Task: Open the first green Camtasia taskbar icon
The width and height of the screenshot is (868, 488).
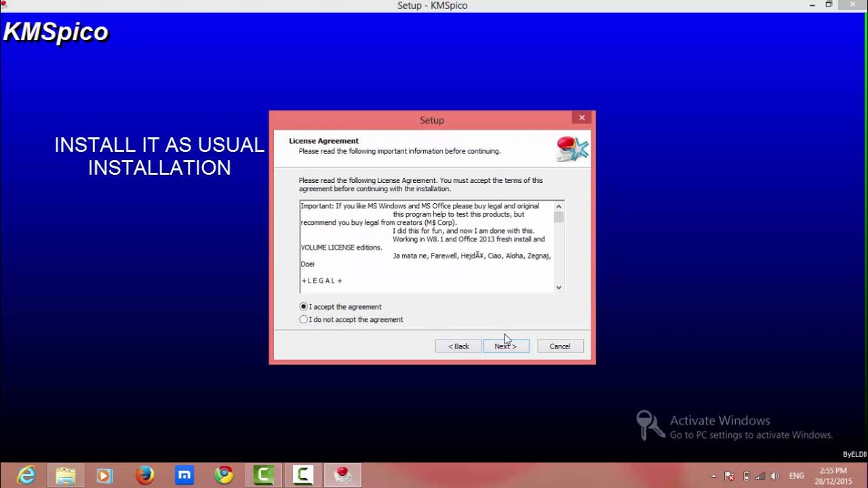Action: (263, 476)
